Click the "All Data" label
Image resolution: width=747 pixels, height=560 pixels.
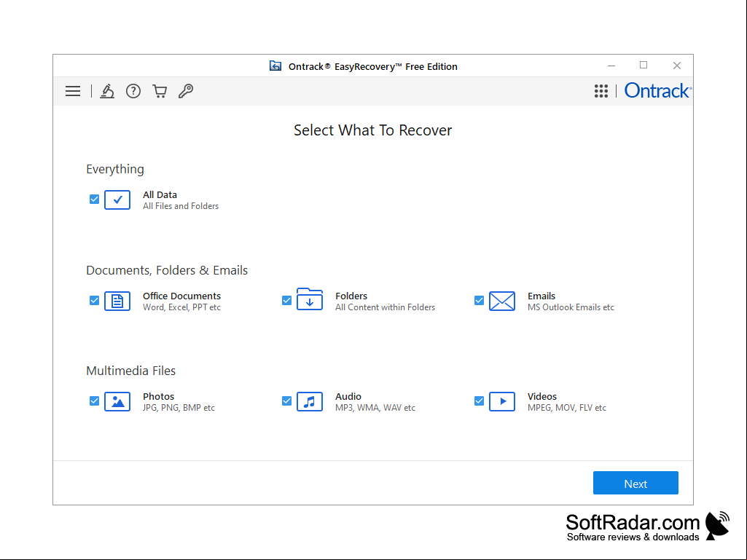point(160,194)
